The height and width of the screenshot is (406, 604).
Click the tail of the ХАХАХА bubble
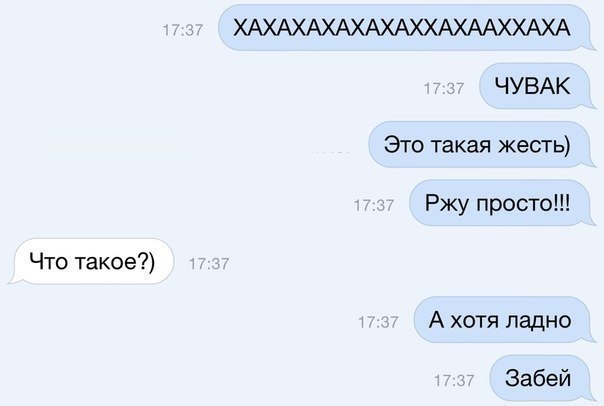pos(590,45)
